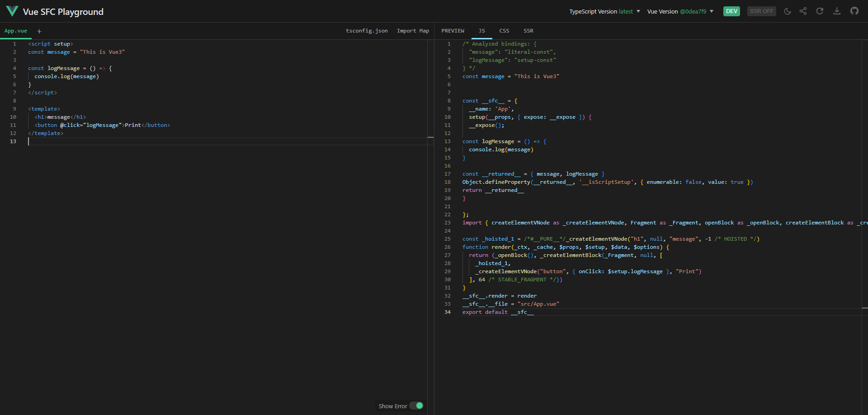Screen dimensions: 868x415
Task: Add a new file with plus icon
Action: click(39, 31)
